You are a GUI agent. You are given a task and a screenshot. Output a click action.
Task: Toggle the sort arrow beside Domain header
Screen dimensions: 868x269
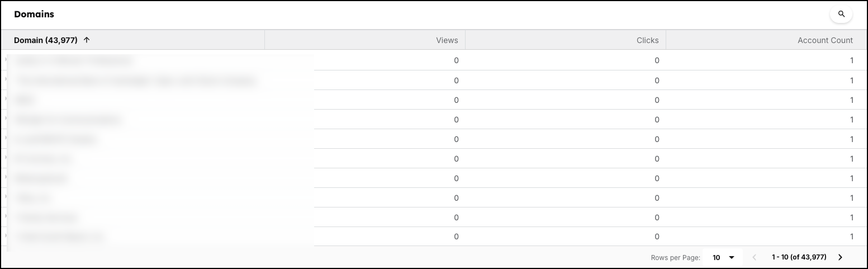(x=87, y=40)
